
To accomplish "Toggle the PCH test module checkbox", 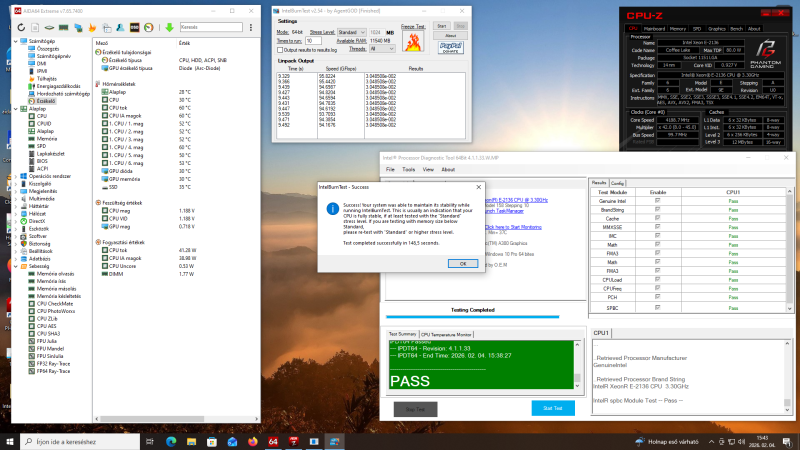I will [x=657, y=297].
